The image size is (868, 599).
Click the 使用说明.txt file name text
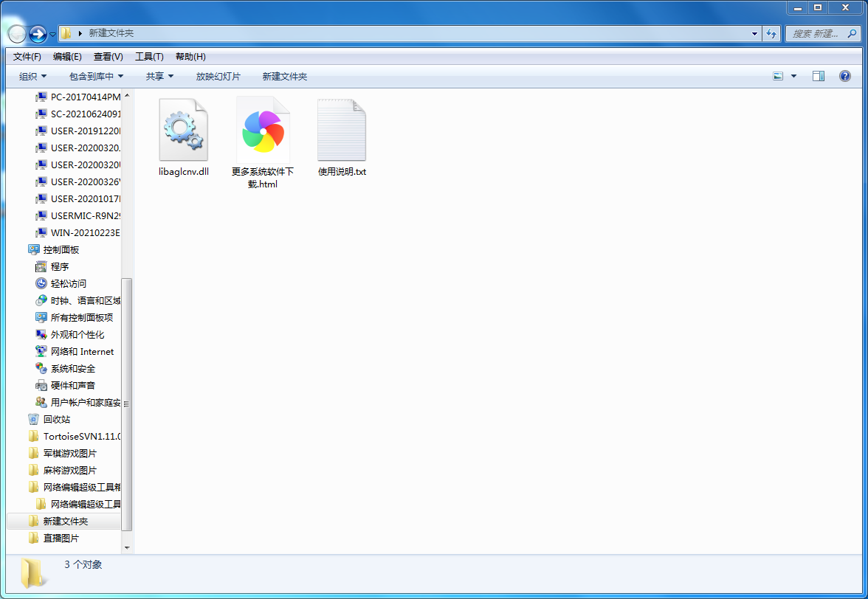[x=342, y=171]
